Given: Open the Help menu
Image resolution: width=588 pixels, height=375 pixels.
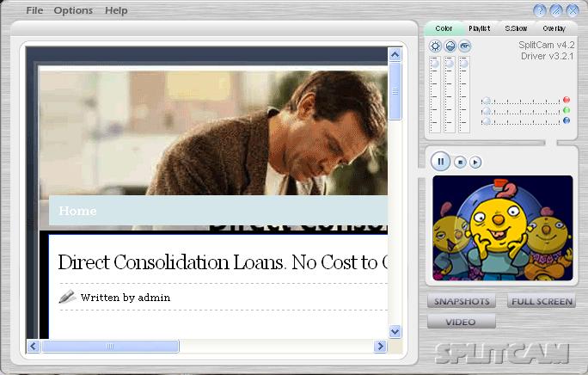Looking at the screenshot, I should point(116,10).
